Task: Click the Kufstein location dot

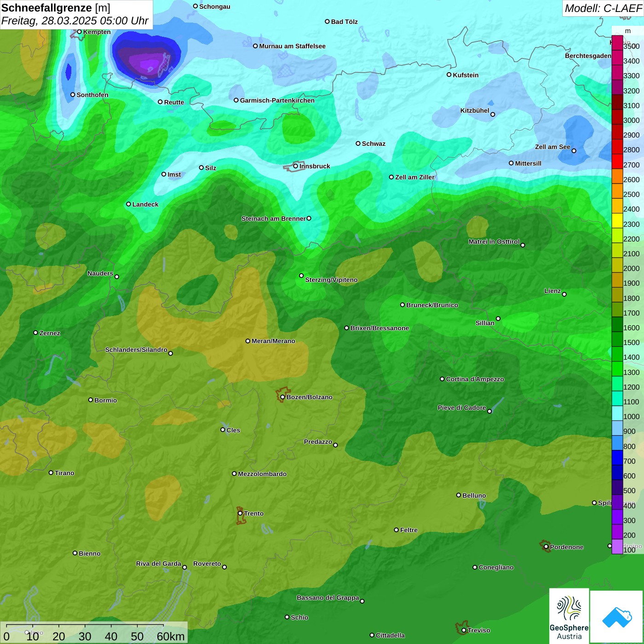Action: [x=449, y=75]
